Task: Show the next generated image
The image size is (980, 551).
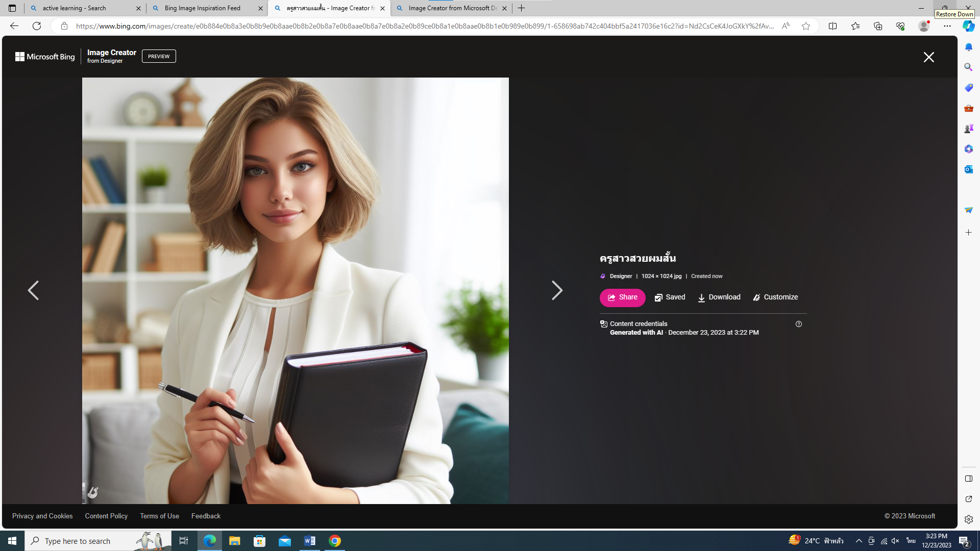Action: tap(557, 290)
